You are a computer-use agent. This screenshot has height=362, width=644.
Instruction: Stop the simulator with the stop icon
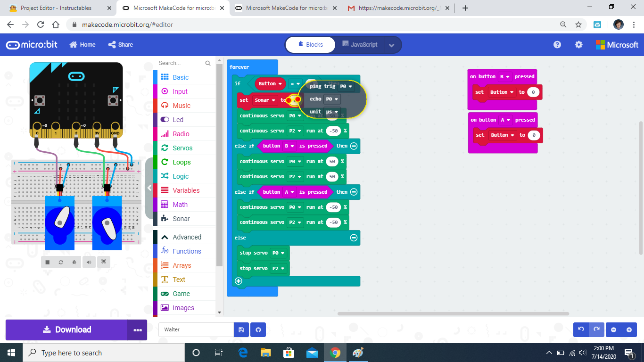pos(48,262)
